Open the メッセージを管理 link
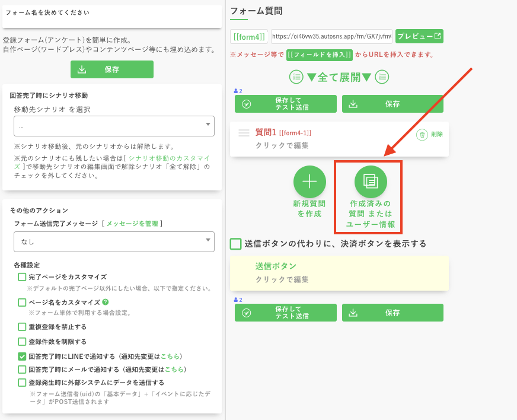This screenshot has width=517, height=420. (132, 224)
